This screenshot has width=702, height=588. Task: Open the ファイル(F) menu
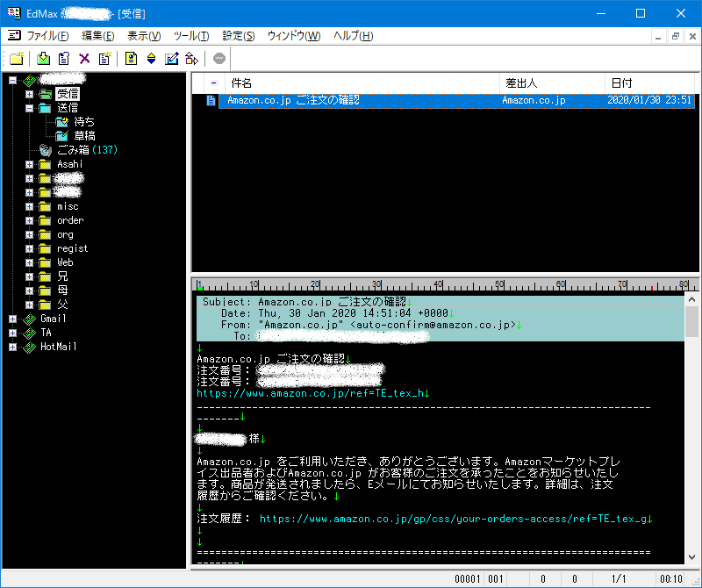point(47,36)
